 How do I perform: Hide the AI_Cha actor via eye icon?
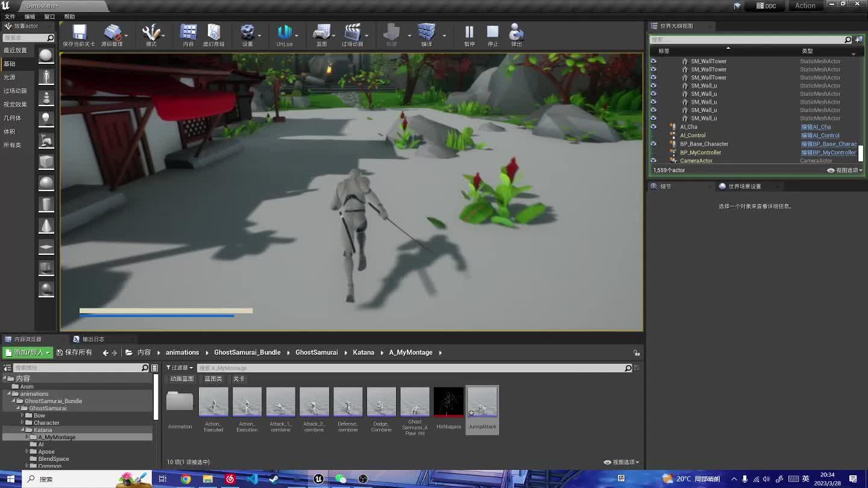tap(653, 127)
